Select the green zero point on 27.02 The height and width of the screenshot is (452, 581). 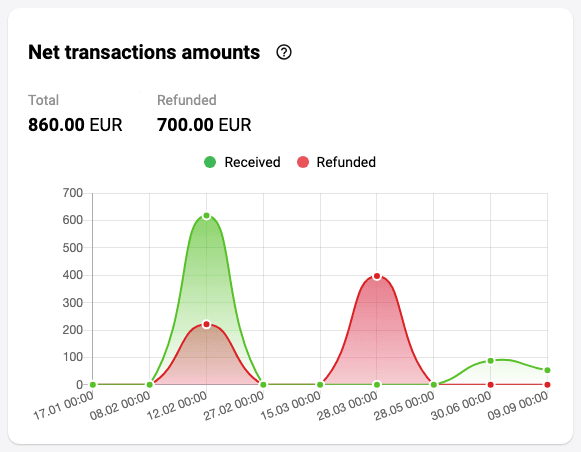tap(263, 385)
